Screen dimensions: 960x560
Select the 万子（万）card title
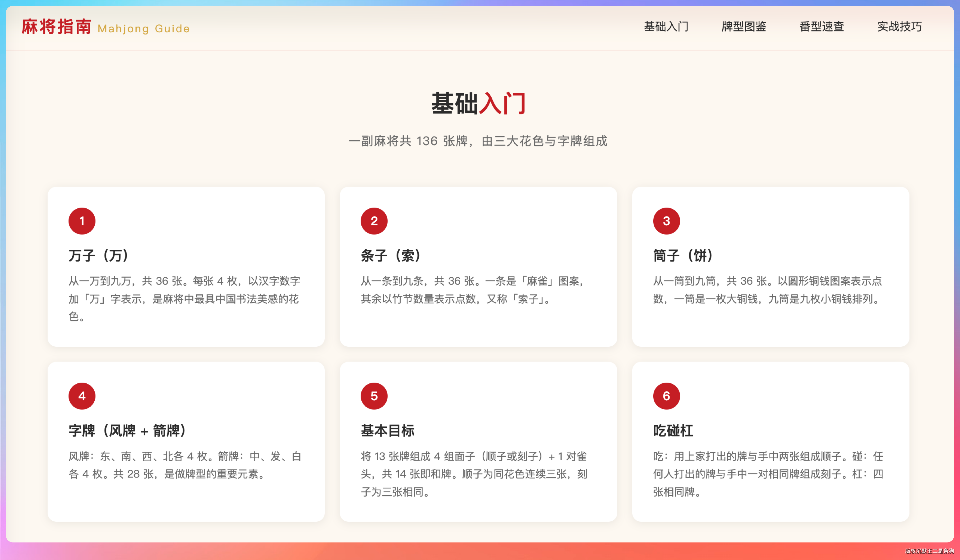pos(100,256)
